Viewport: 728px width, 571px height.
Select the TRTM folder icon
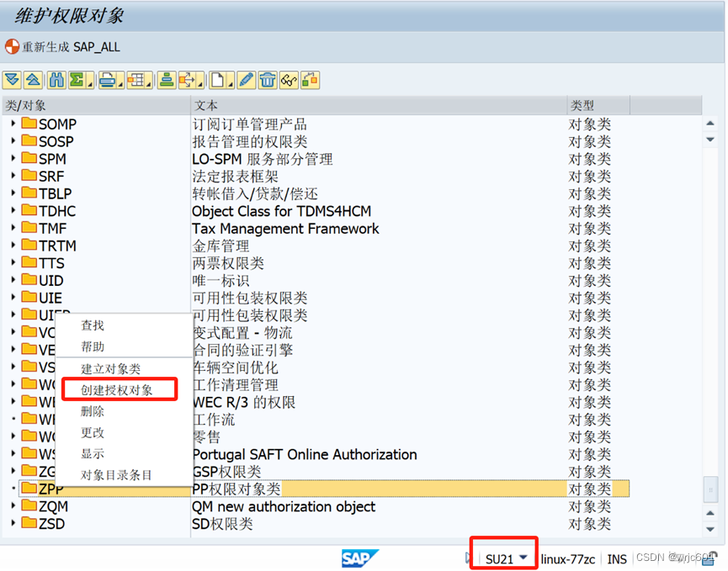point(29,245)
